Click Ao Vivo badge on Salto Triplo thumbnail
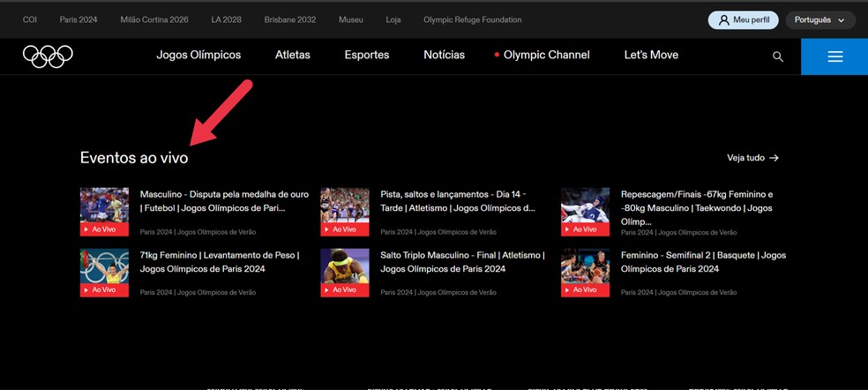Screen dimensions: 868x390 344,289
